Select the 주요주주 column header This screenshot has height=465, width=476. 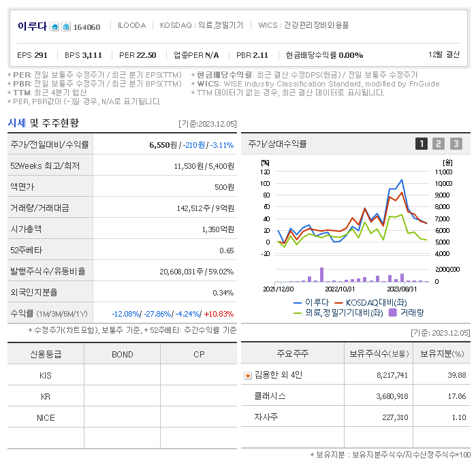(293, 353)
